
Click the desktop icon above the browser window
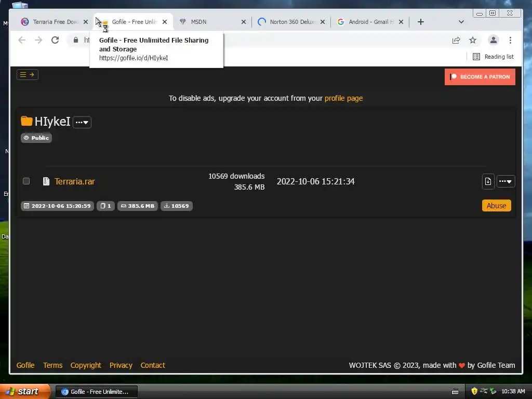pos(20,5)
